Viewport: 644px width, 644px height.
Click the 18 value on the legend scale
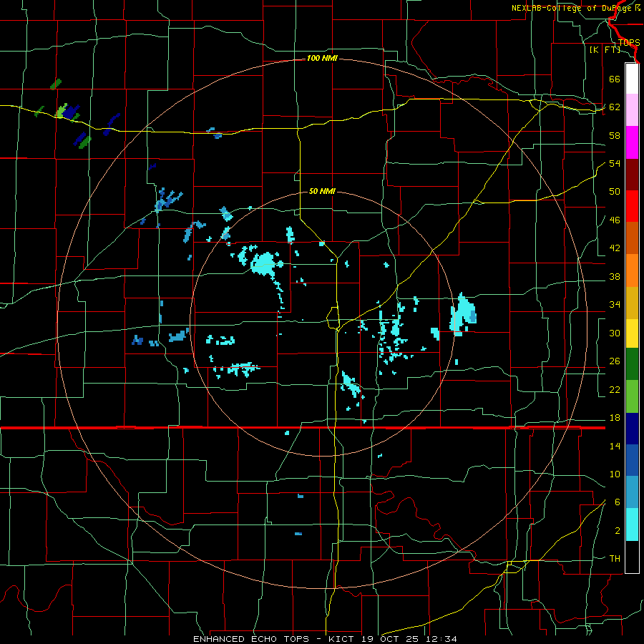click(615, 418)
